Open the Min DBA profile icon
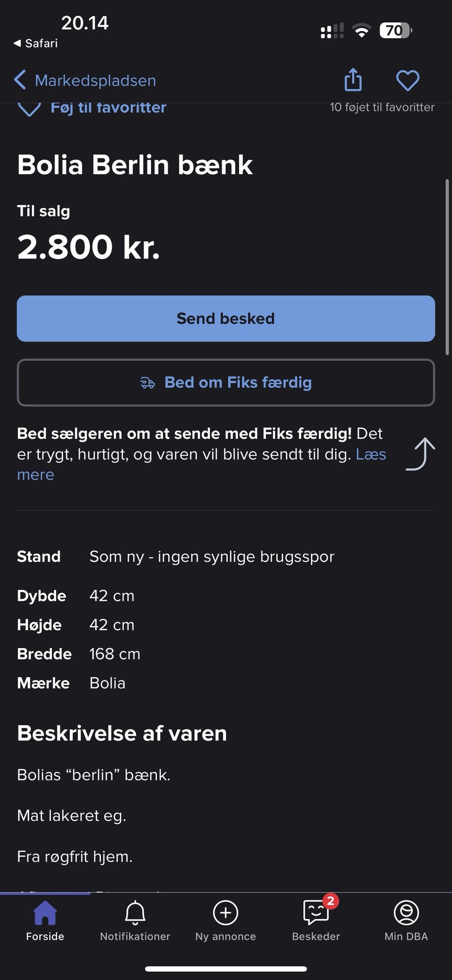This screenshot has height=980, width=452. click(x=406, y=913)
